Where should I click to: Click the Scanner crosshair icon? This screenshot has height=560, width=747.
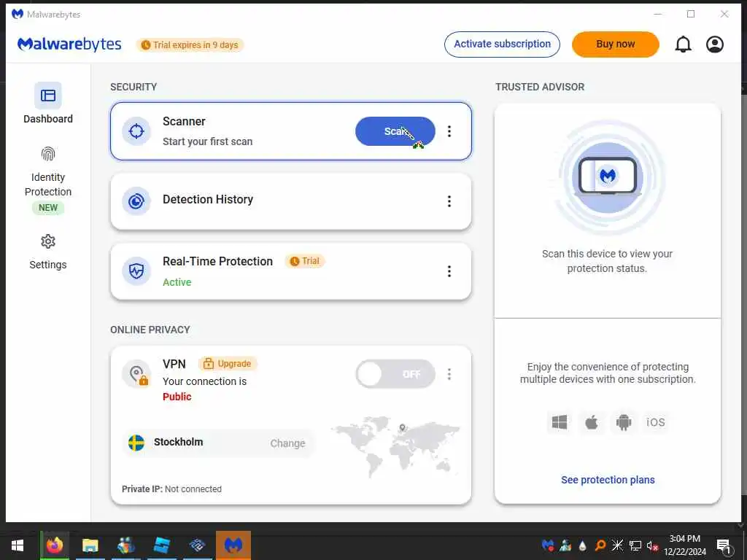pos(136,131)
